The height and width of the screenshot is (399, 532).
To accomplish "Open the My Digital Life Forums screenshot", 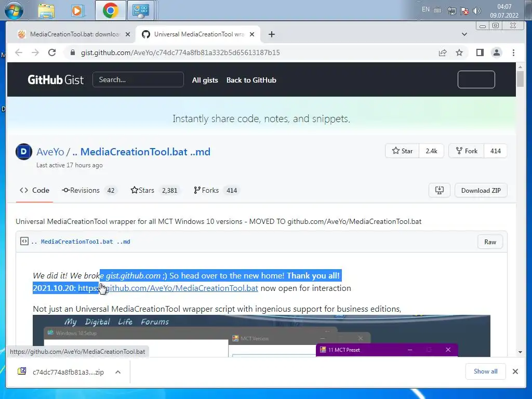I will click(x=261, y=336).
